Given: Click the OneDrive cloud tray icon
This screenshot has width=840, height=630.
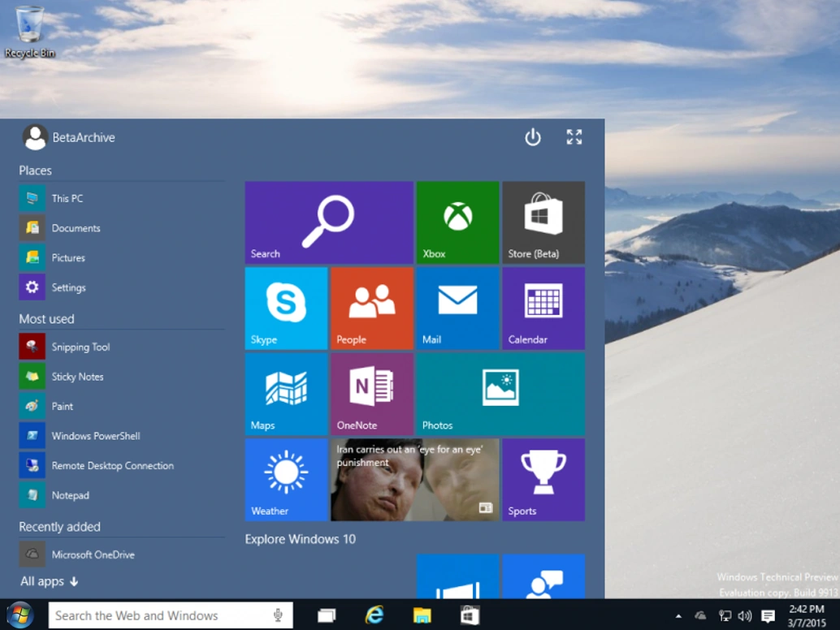Looking at the screenshot, I should click(700, 615).
